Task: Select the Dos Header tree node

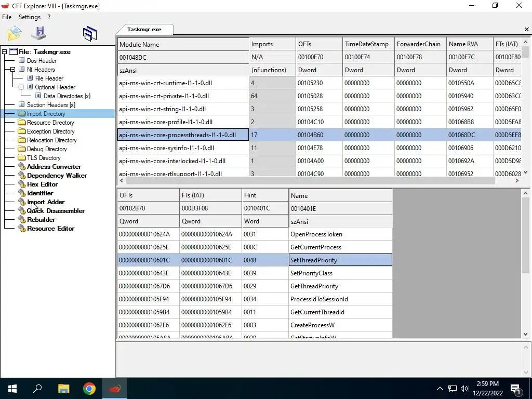Action: pos(42,61)
